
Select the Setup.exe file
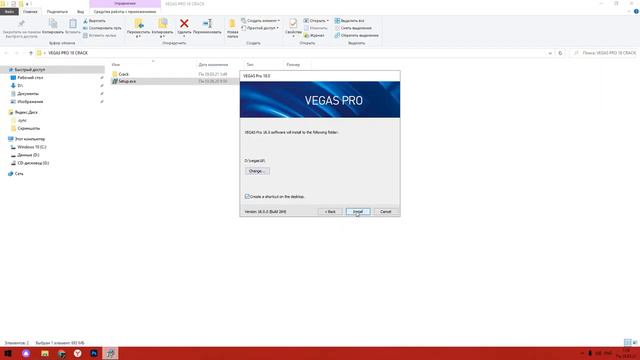click(127, 81)
